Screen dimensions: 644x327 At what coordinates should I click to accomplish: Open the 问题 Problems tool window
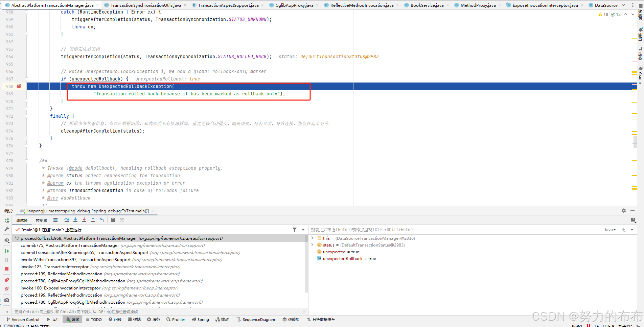pos(115,319)
